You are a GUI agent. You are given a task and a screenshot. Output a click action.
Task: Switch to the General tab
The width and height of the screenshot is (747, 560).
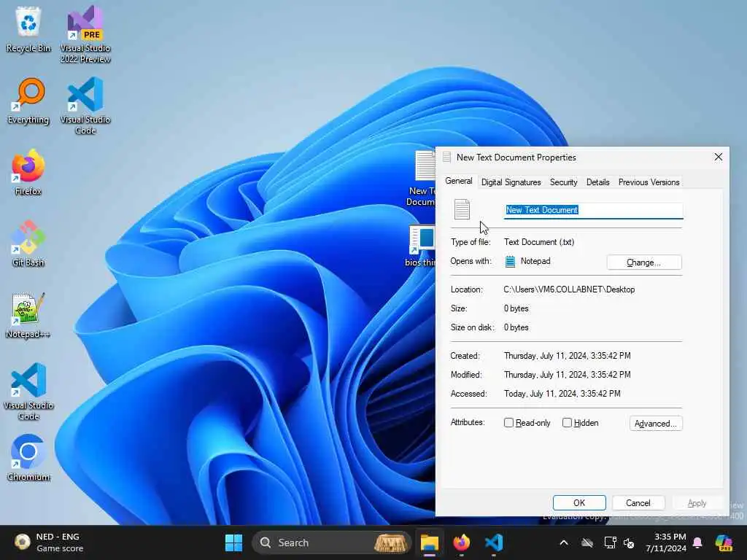459,182
